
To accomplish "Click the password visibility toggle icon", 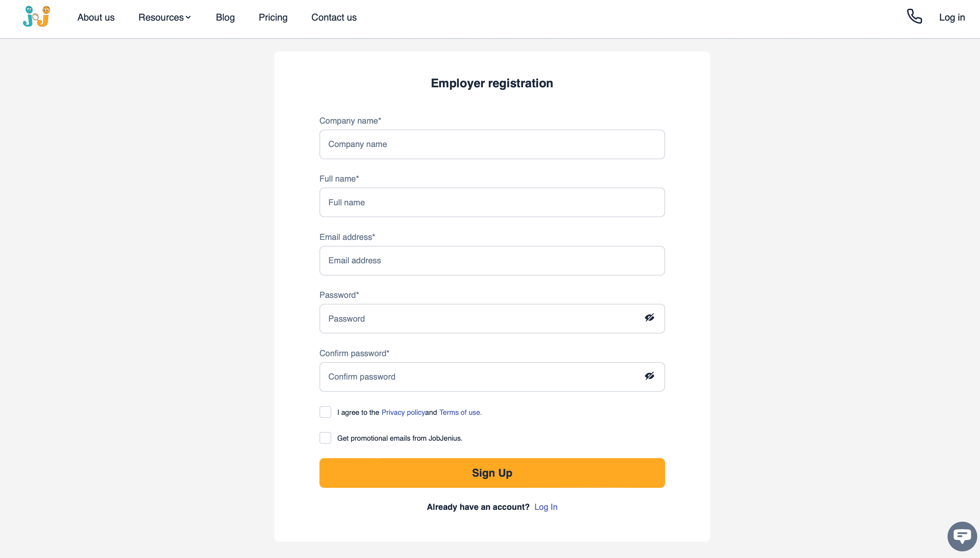I will (x=649, y=318).
